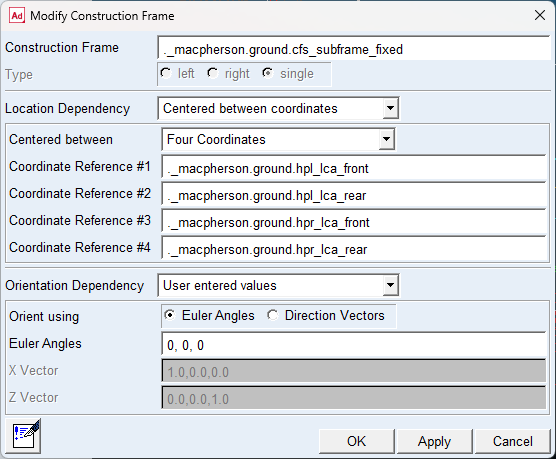556x459 pixels.
Task: Select the Euler Angles radio button
Action: tap(170, 315)
